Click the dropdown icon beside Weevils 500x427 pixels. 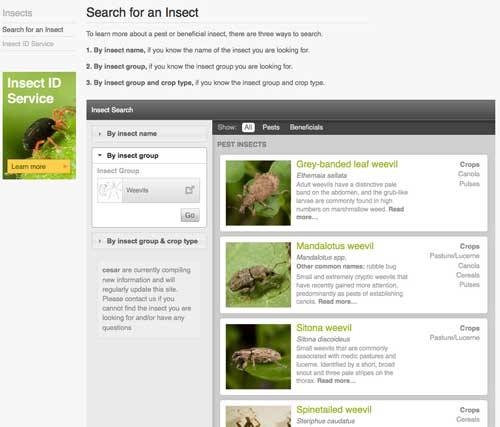click(x=190, y=190)
